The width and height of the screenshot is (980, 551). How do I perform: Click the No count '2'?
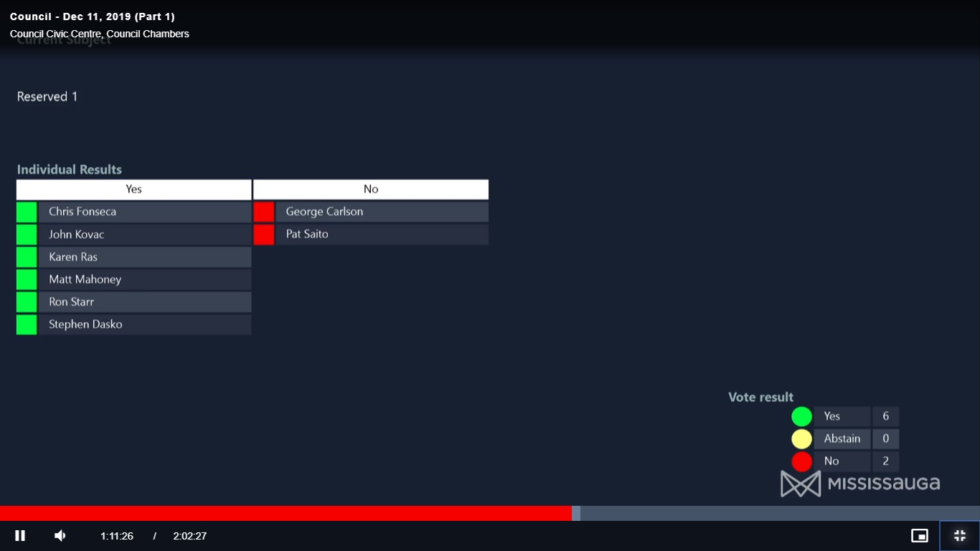886,461
